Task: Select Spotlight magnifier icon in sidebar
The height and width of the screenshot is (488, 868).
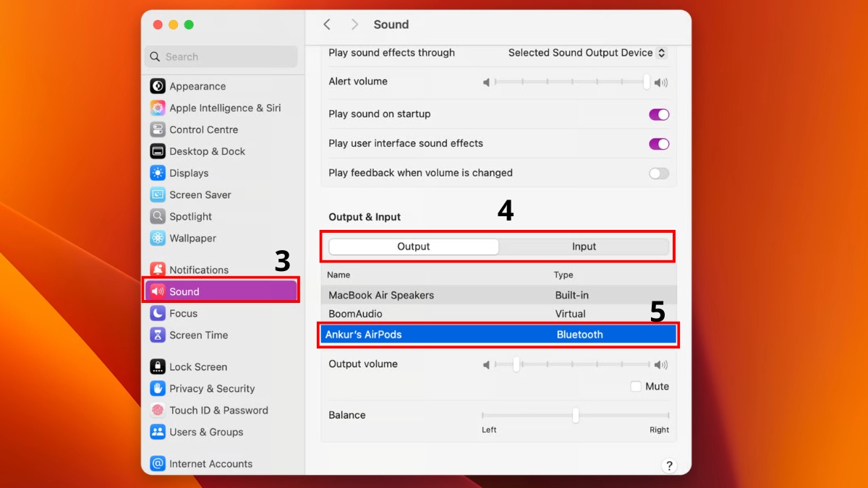Action: [x=158, y=216]
